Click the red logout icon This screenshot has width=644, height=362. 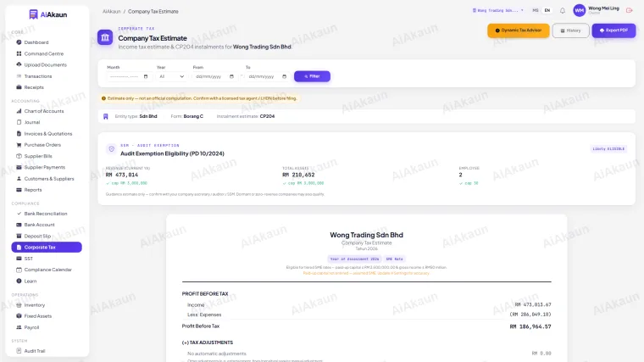click(x=629, y=10)
